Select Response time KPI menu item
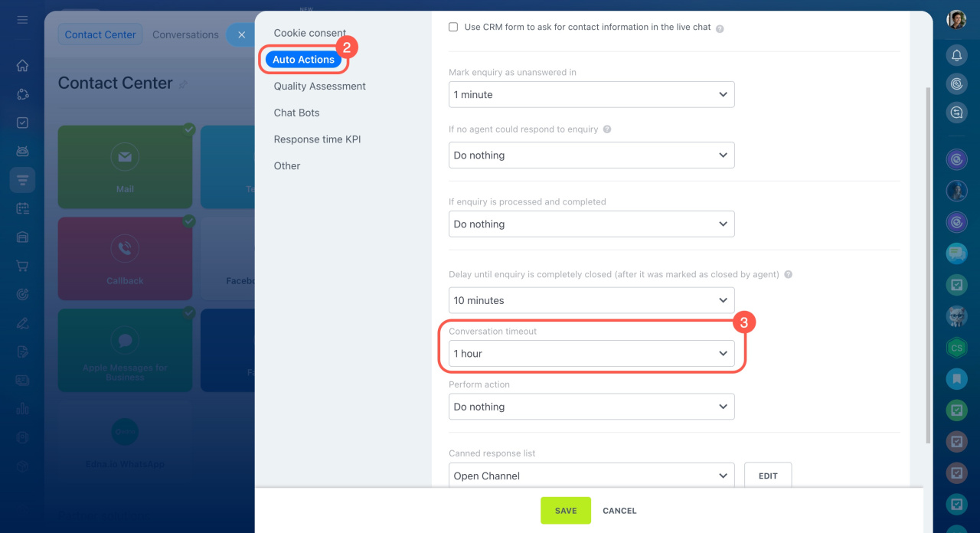This screenshot has height=533, width=980. [x=317, y=139]
